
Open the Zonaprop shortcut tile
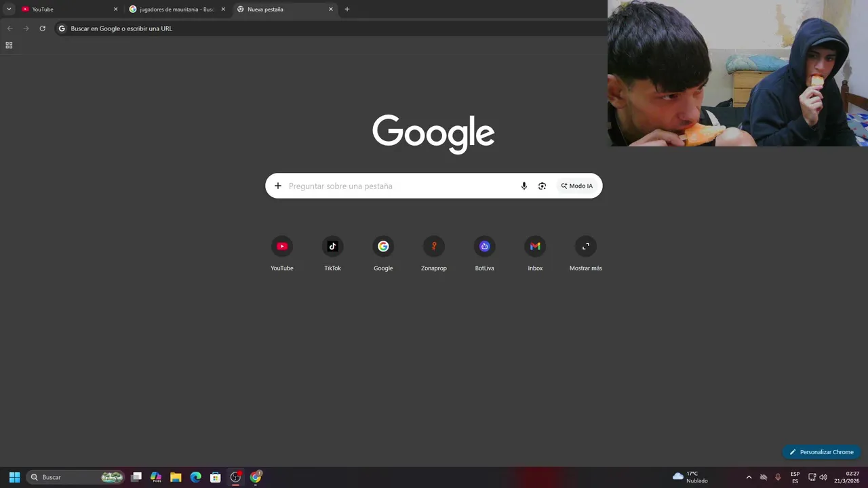434,254
